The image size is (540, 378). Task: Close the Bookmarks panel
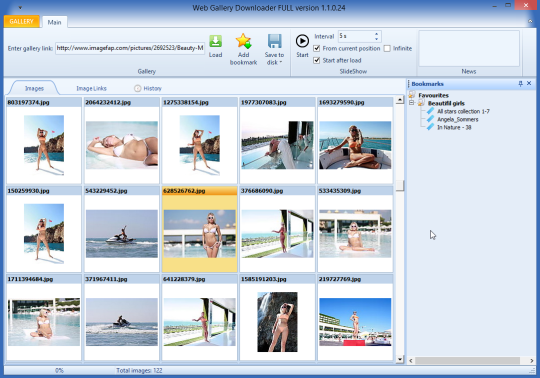(529, 83)
